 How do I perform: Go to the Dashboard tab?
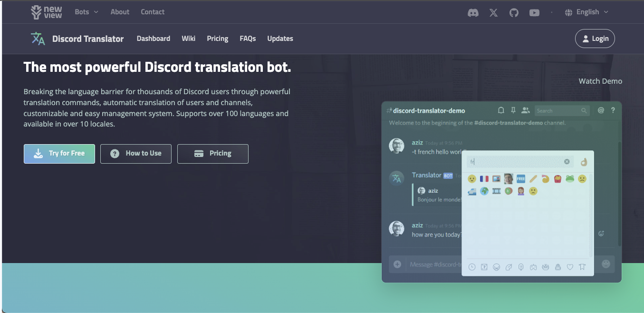pyautogui.click(x=154, y=39)
